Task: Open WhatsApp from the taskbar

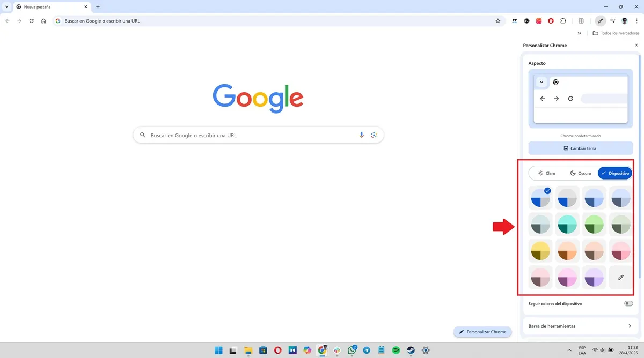Action: coord(352,350)
